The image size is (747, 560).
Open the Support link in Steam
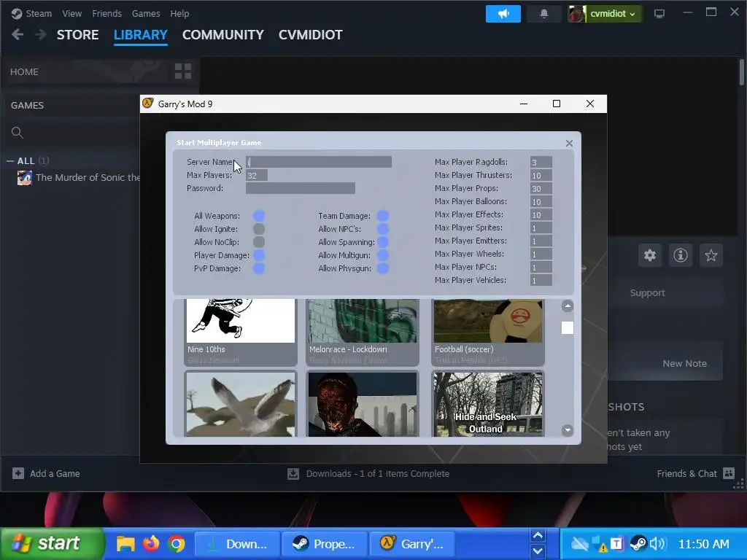(647, 293)
